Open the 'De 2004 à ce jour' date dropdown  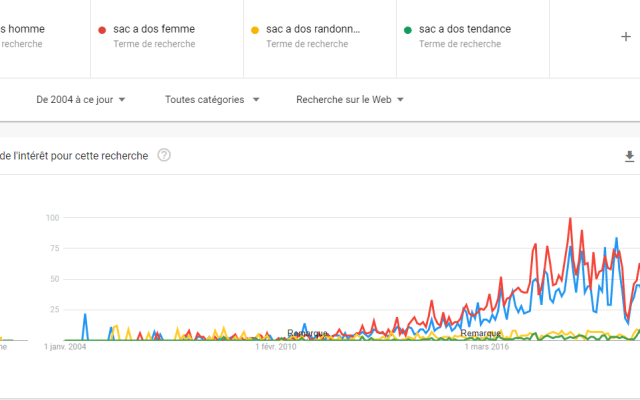coord(87,99)
